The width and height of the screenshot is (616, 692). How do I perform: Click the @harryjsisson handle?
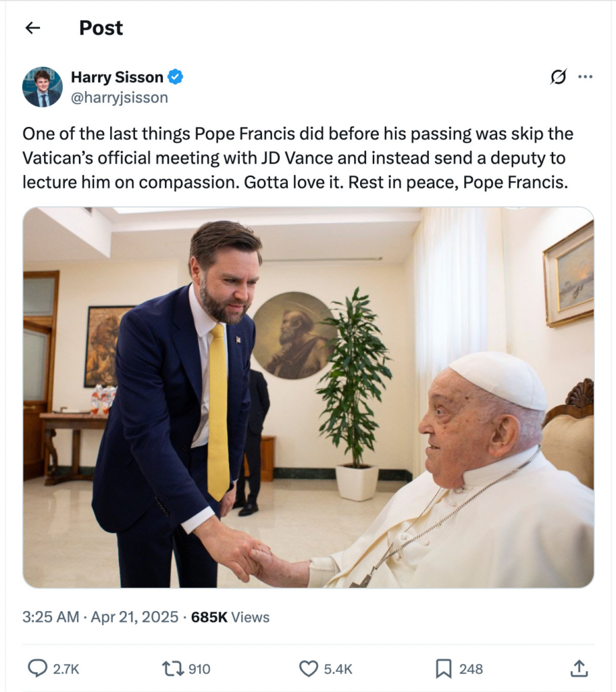click(118, 97)
